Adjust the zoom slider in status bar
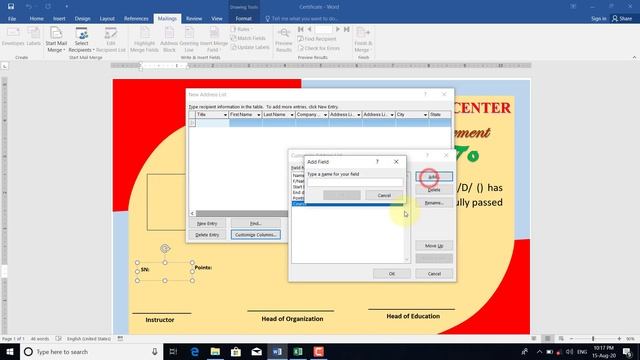 click(593, 339)
